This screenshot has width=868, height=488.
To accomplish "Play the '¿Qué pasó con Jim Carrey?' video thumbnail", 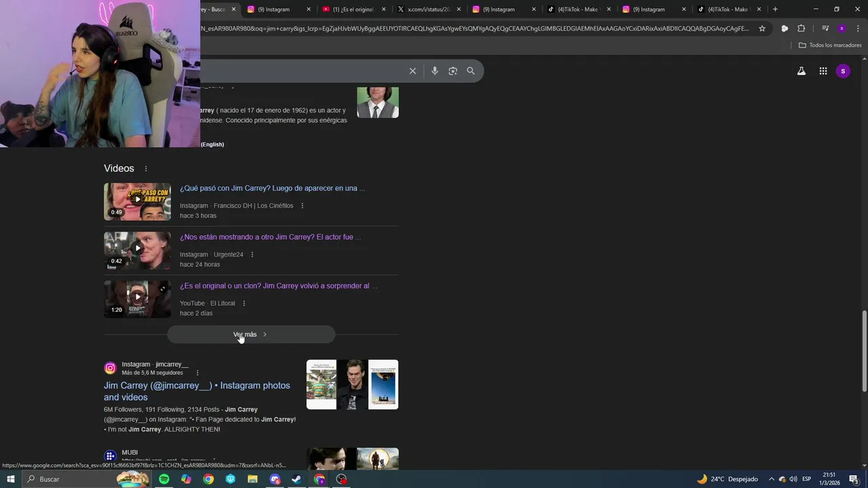I will [x=137, y=201].
